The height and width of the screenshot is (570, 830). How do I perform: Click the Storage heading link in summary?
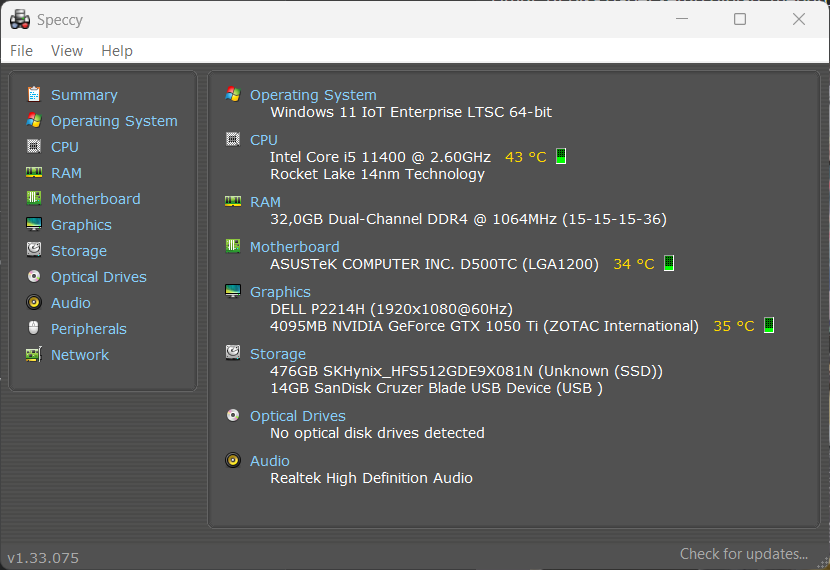point(278,354)
